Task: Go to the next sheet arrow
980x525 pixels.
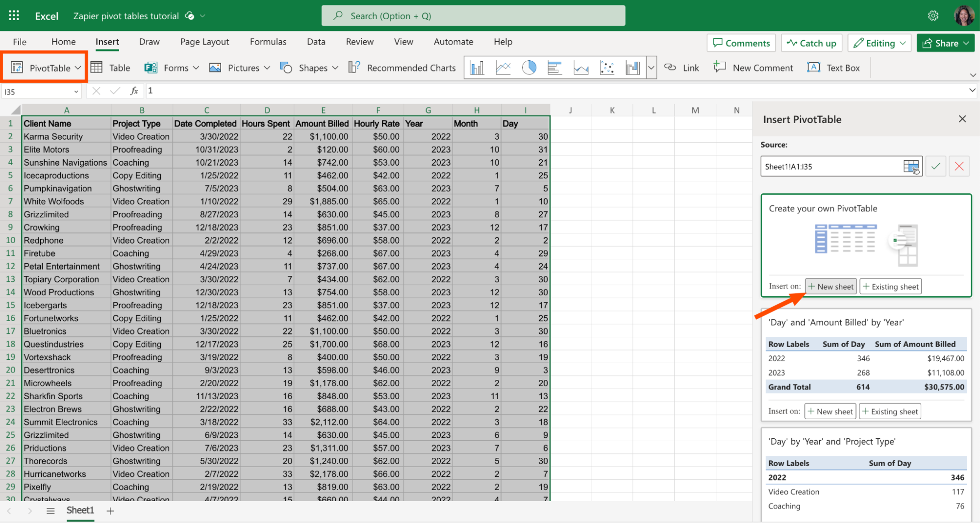Action: 30,511
